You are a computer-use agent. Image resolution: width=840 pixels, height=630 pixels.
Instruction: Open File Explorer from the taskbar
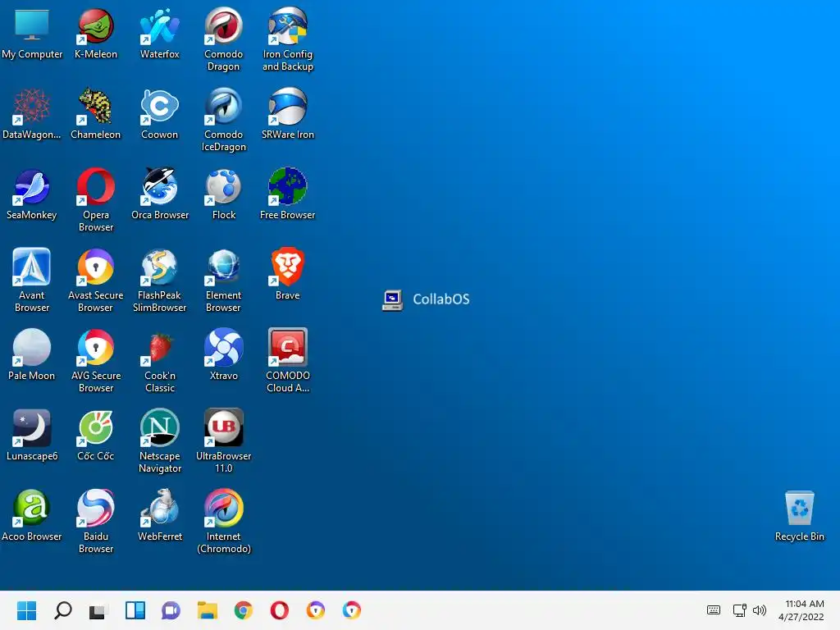[208, 610]
